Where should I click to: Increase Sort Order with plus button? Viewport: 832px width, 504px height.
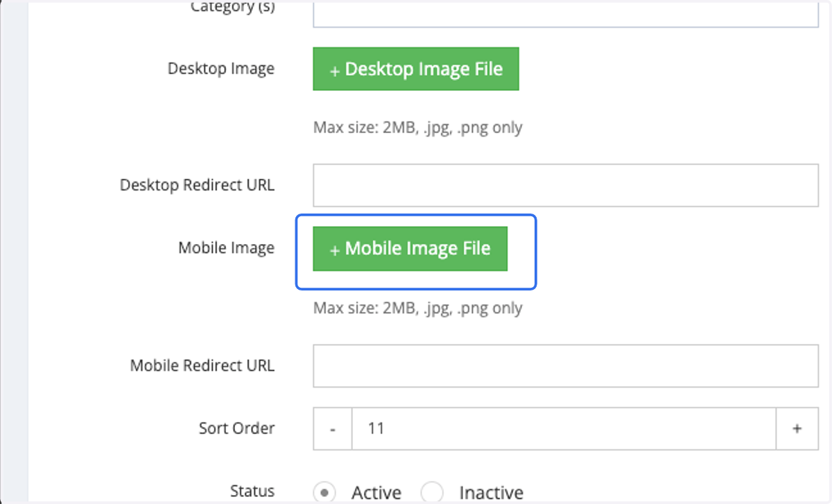pyautogui.click(x=797, y=428)
